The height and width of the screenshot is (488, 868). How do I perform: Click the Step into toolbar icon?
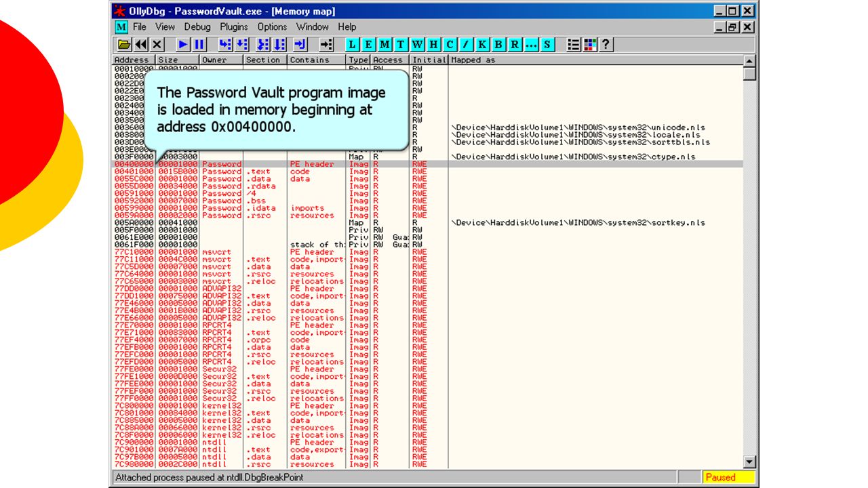(x=225, y=45)
